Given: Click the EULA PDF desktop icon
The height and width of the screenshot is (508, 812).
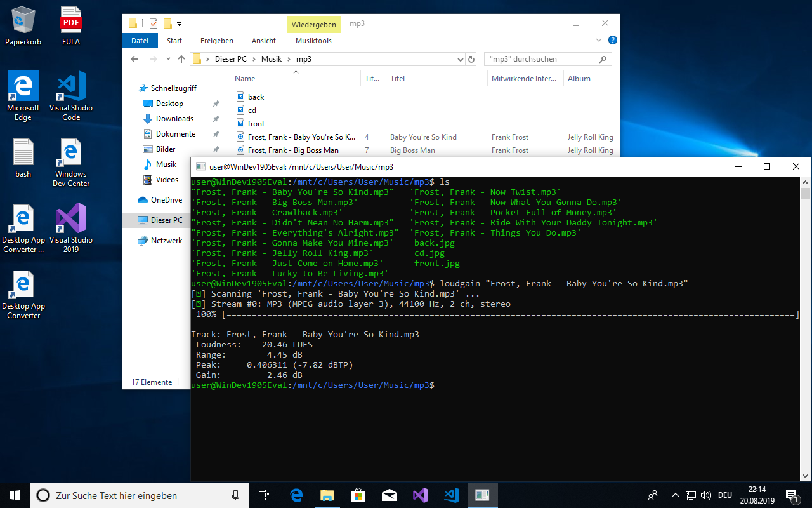Looking at the screenshot, I should (71, 26).
